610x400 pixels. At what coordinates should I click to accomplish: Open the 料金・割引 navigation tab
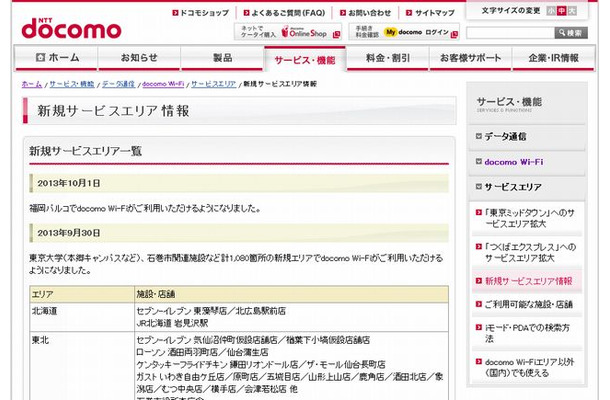388,58
